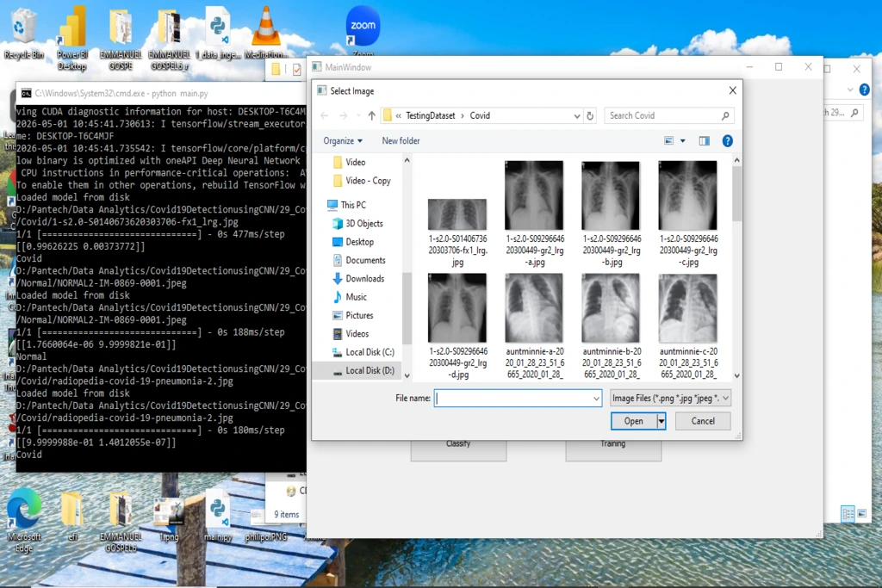The height and width of the screenshot is (588, 882).
Task: Open Explorer window help icon behind the dialog
Action: [x=865, y=90]
